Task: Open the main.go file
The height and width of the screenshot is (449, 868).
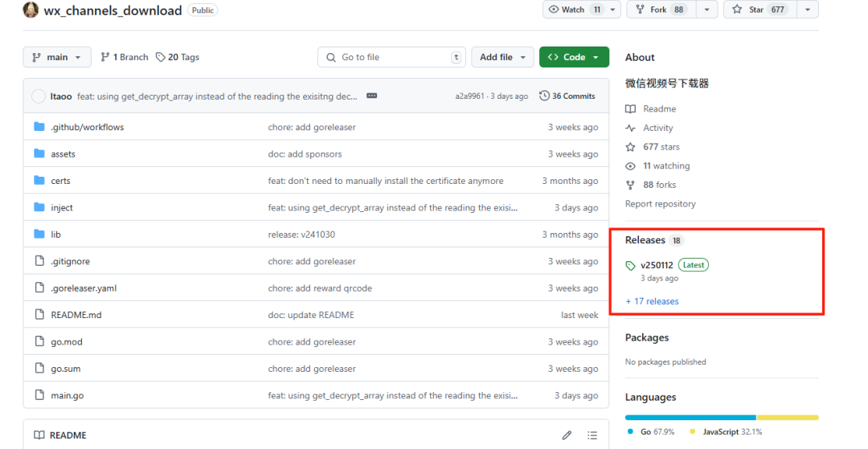Action: pos(67,395)
